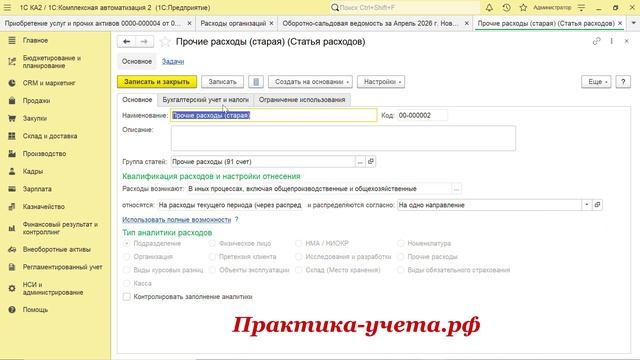Screen dimensions: 640x360
Task: Select Физическое лицо analytics radio
Action: (212, 243)
